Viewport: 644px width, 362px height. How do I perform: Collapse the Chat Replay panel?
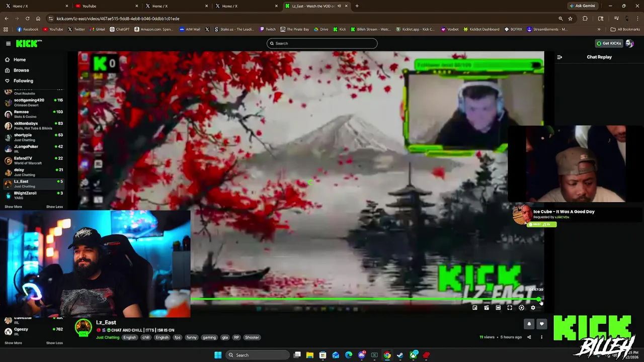pyautogui.click(x=559, y=57)
